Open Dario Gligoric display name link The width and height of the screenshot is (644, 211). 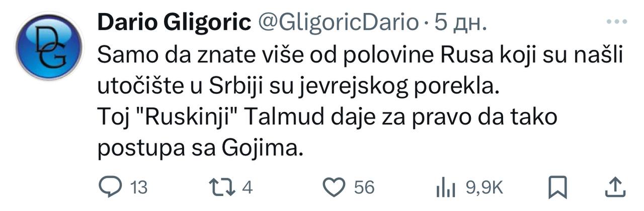[174, 22]
